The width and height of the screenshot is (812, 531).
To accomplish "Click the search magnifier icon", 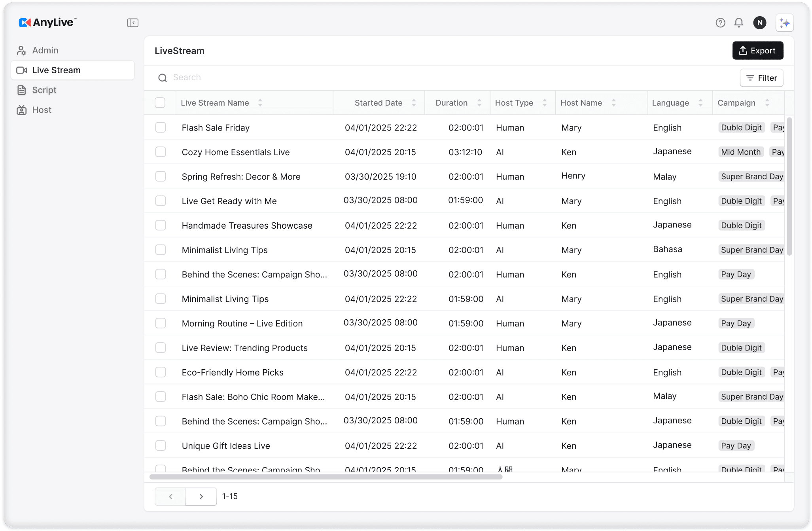I will point(163,78).
